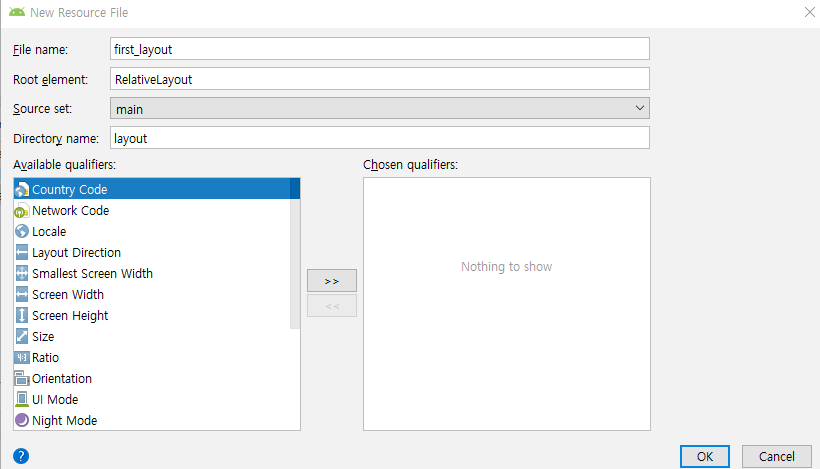The width and height of the screenshot is (820, 469).
Task: Open help via question mark icon
Action: [x=21, y=456]
